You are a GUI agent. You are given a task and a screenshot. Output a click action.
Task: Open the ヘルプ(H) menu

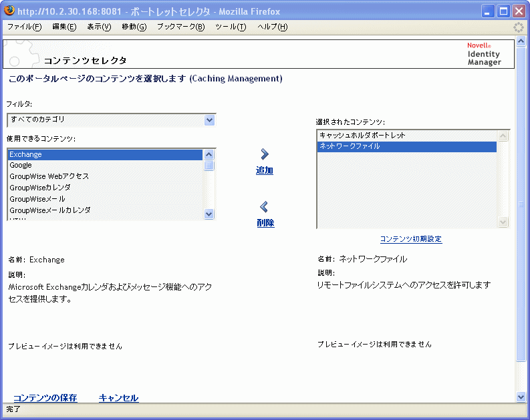coord(273,27)
